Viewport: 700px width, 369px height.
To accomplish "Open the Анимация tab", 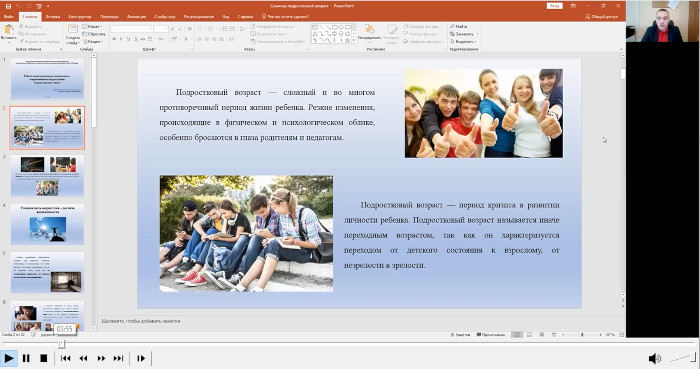I will pyautogui.click(x=136, y=17).
